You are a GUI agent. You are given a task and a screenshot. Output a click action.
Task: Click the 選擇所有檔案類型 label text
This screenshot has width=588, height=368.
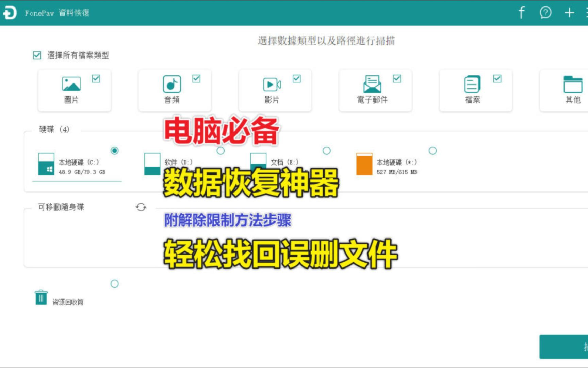78,55
